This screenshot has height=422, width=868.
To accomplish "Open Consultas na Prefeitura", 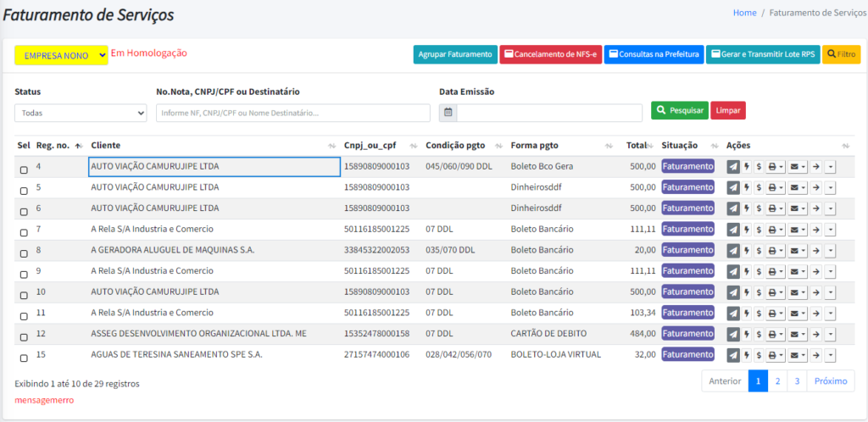I will click(x=654, y=55).
